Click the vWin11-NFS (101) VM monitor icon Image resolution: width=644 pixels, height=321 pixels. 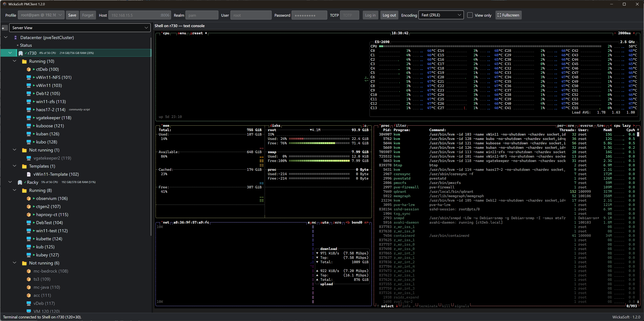coord(29,77)
